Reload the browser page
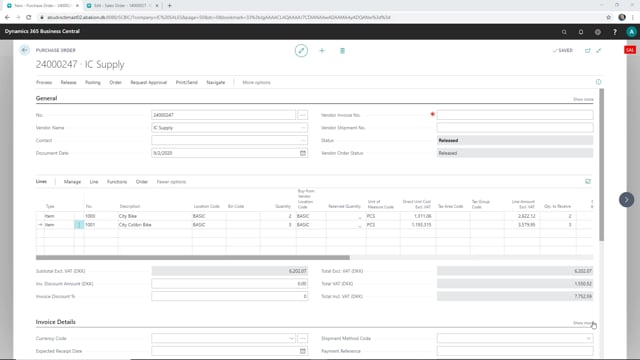This screenshot has height=360, width=640. (x=29, y=17)
